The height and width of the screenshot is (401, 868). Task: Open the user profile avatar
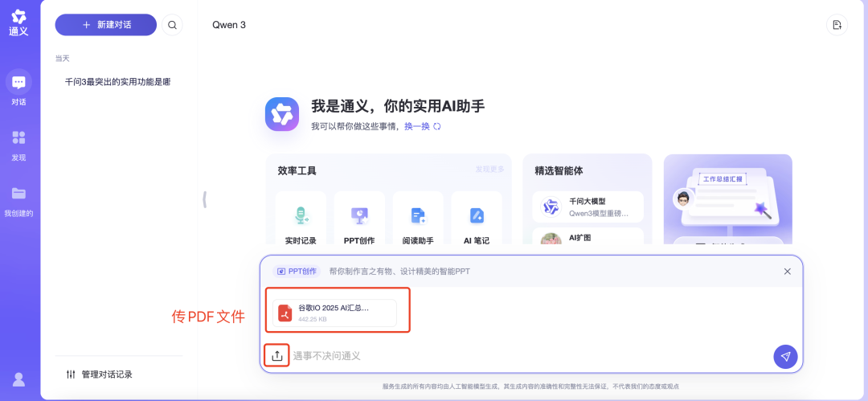coord(18,379)
